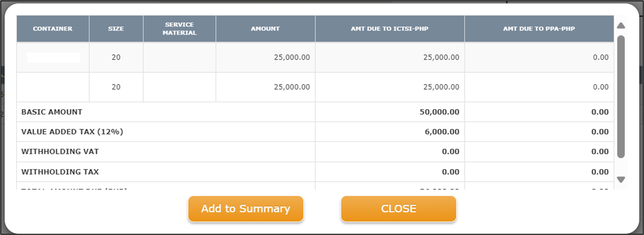The image size is (644, 235).
Task: Select the AMT DUE TO ICTSI-PHP header
Action: [390, 29]
